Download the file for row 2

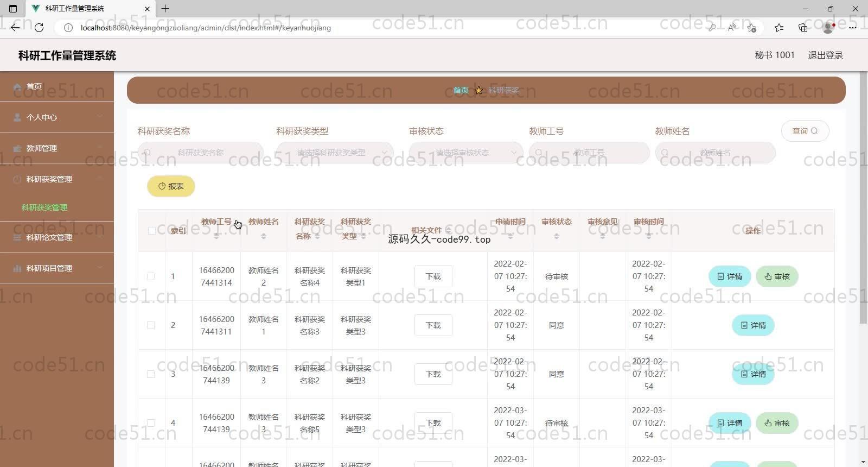433,325
